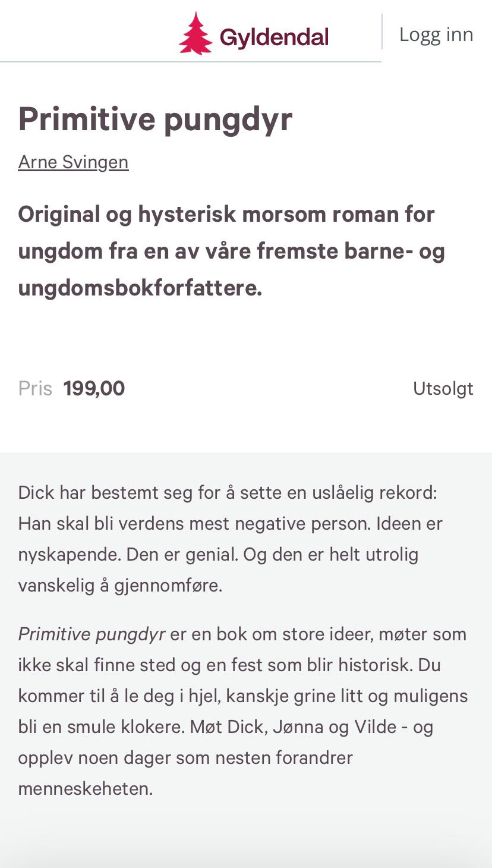Click the text vanskelig å gjennomføre

[x=120, y=586]
